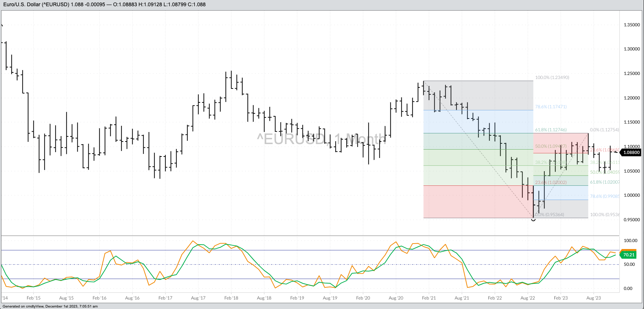Click the ^EURUSD, 1 Month watermark
Viewport: 644px width, 309px height.
tap(321, 139)
